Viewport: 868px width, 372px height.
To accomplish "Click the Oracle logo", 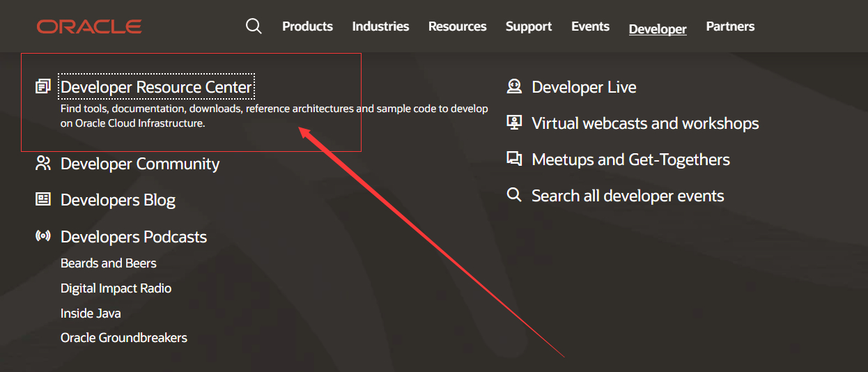I will click(x=89, y=26).
